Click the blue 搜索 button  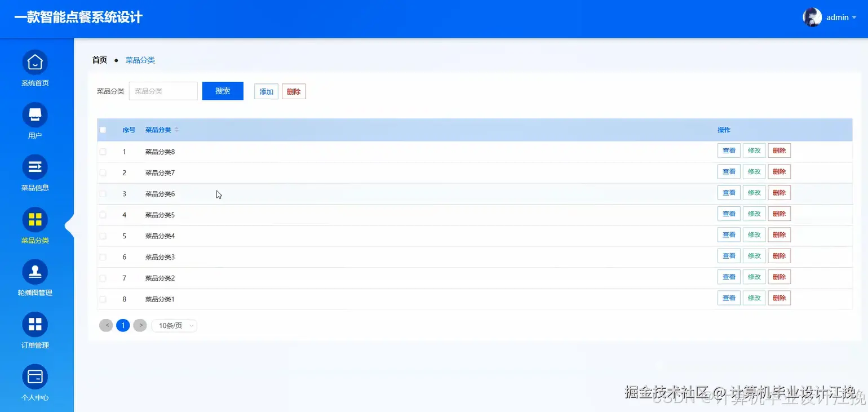[223, 91]
